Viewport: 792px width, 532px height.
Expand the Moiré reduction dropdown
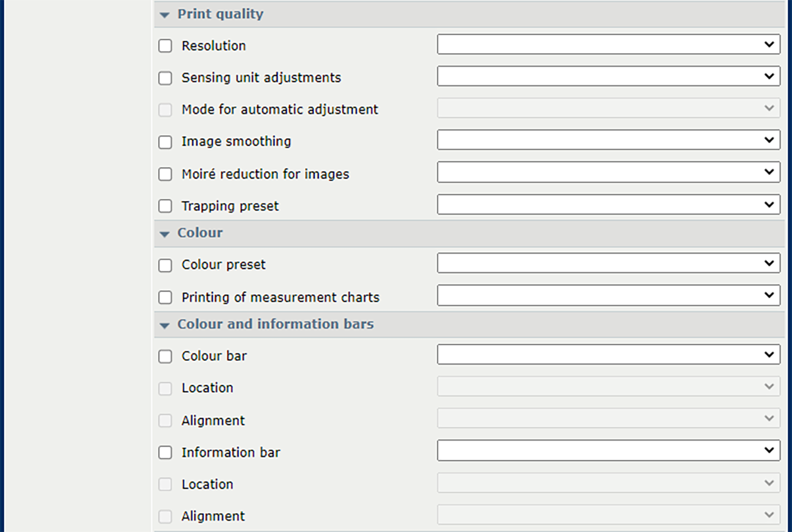click(608, 172)
